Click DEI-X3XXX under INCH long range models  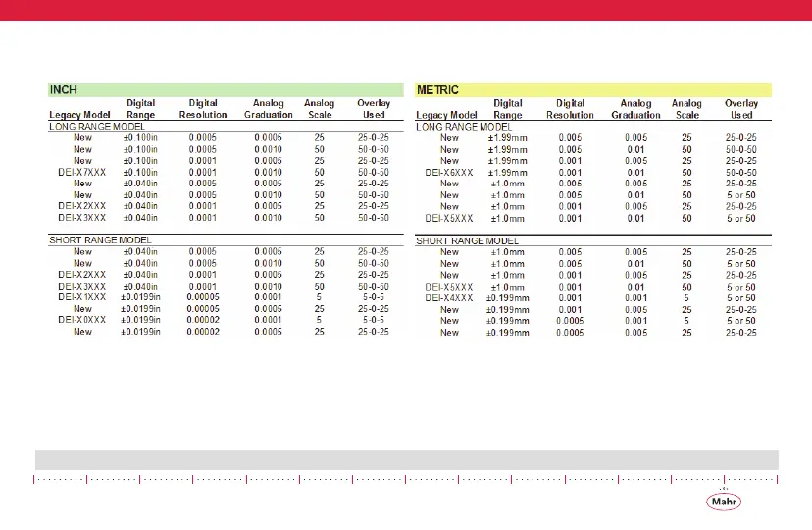81,218
